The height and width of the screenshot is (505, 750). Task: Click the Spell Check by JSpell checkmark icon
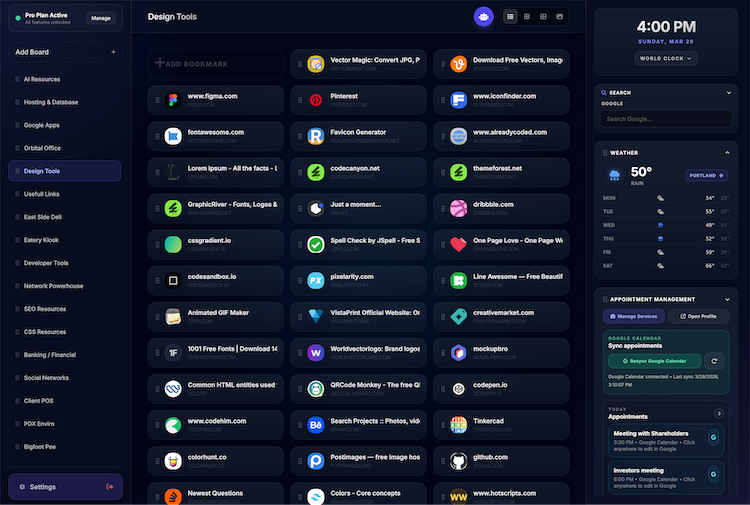[x=316, y=244]
